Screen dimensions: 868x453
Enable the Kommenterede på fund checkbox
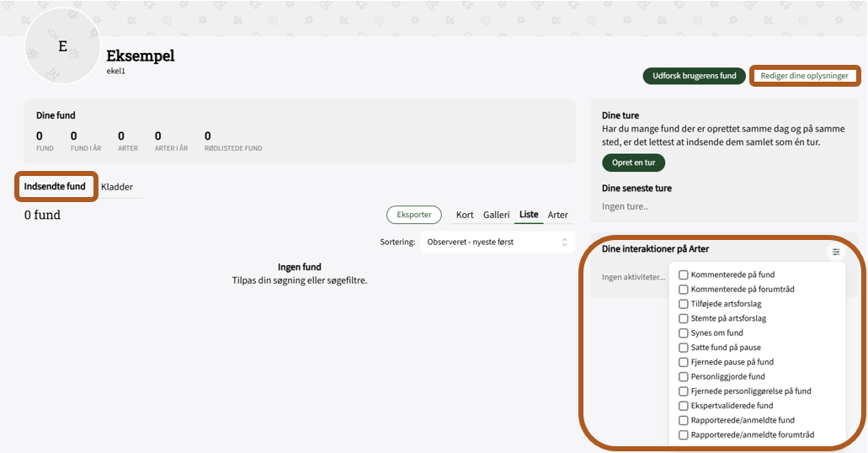pyautogui.click(x=684, y=274)
